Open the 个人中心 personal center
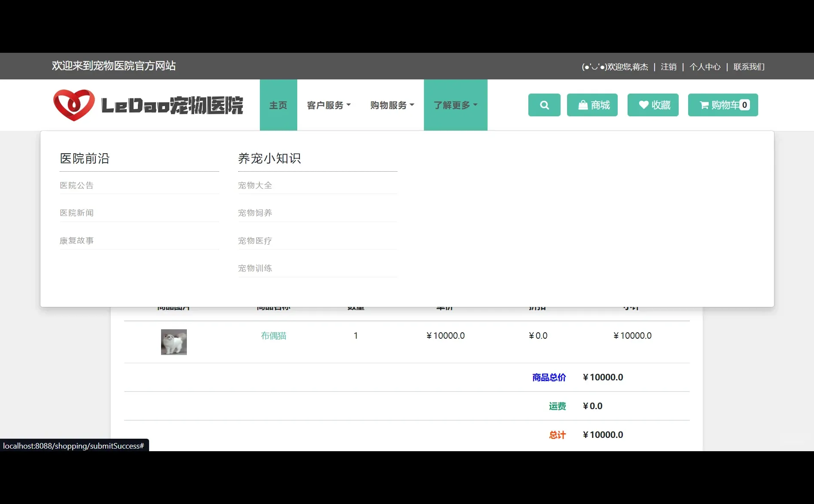Image resolution: width=814 pixels, height=504 pixels. click(705, 67)
